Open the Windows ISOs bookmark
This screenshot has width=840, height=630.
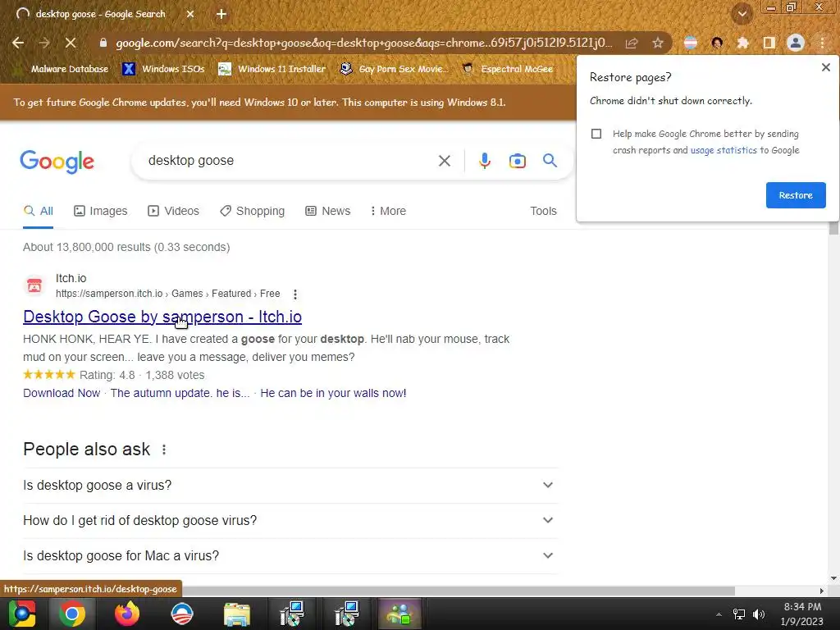point(163,69)
